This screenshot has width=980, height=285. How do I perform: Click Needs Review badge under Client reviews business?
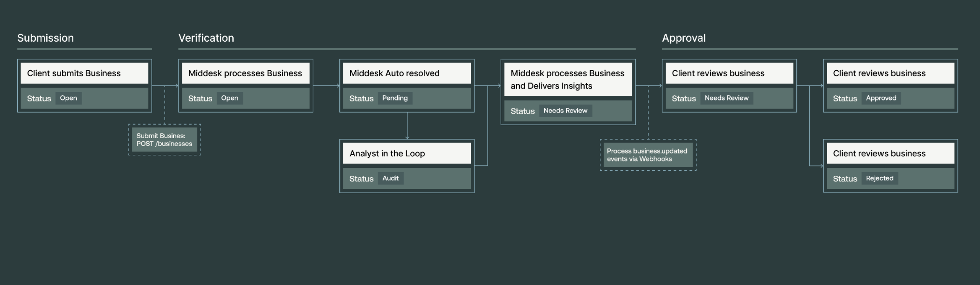click(726, 98)
